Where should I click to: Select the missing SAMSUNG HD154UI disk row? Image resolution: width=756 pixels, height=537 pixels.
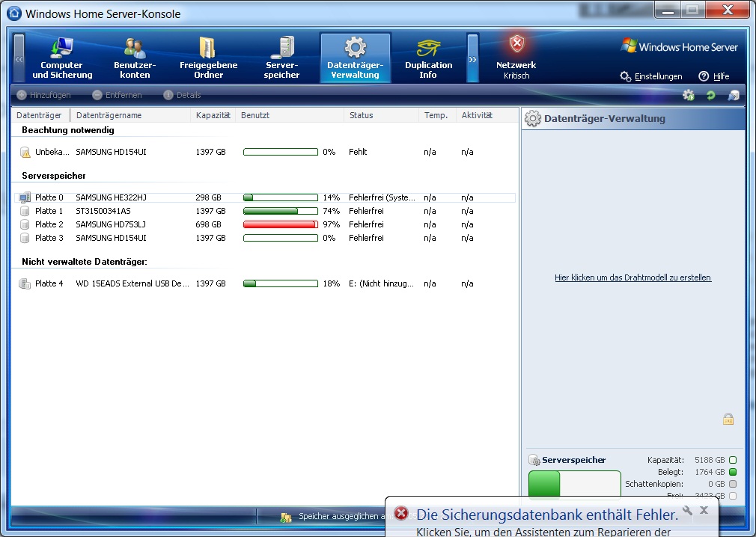263,152
